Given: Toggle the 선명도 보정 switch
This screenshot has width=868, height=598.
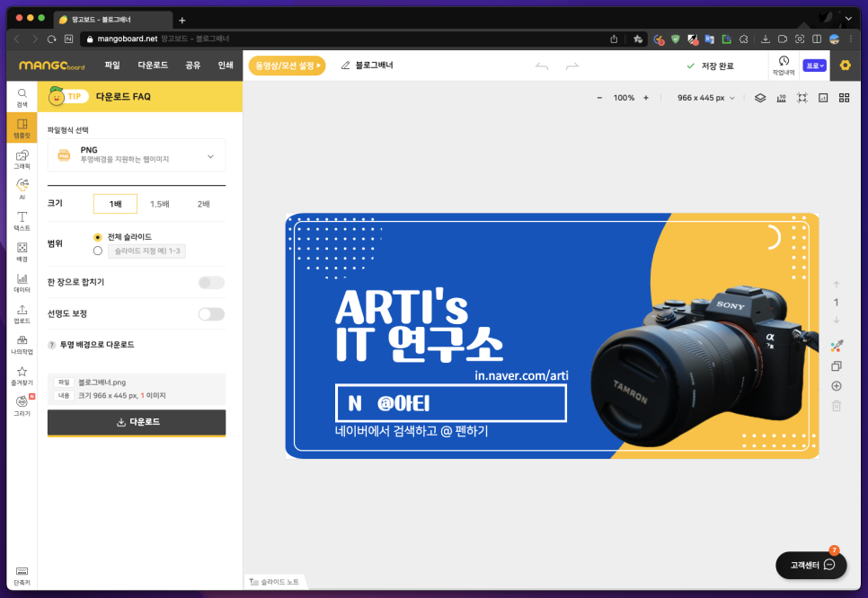Looking at the screenshot, I should click(x=211, y=314).
